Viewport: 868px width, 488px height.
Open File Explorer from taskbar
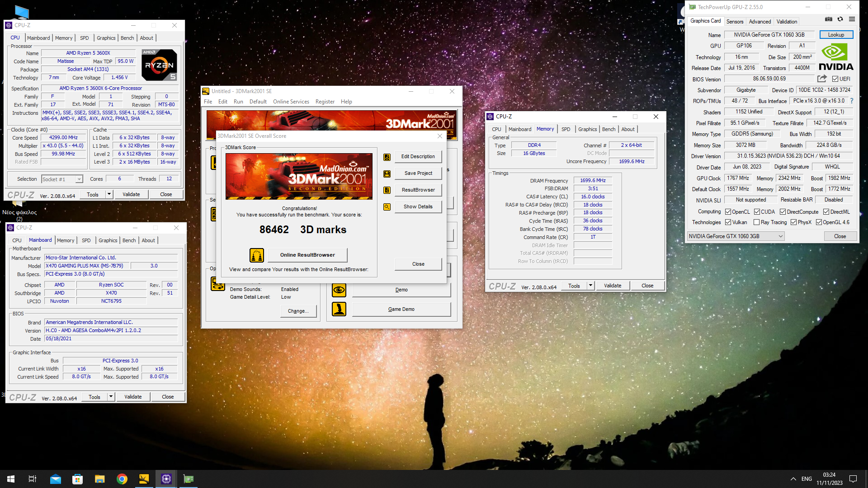coord(100,479)
